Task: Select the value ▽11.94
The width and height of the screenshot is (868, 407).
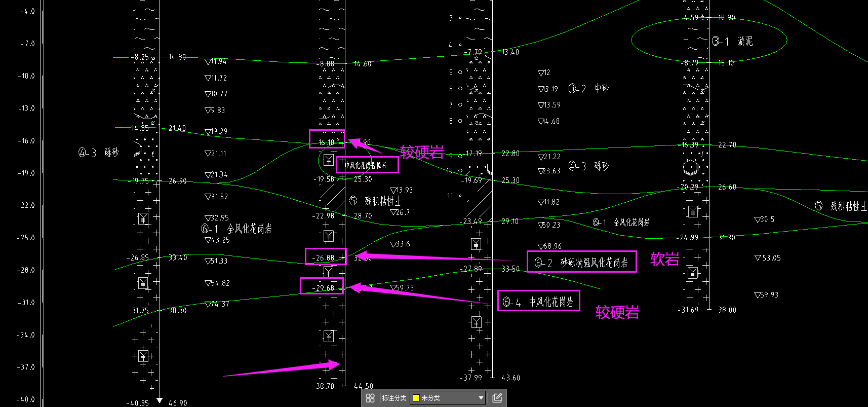Action: pos(216,61)
